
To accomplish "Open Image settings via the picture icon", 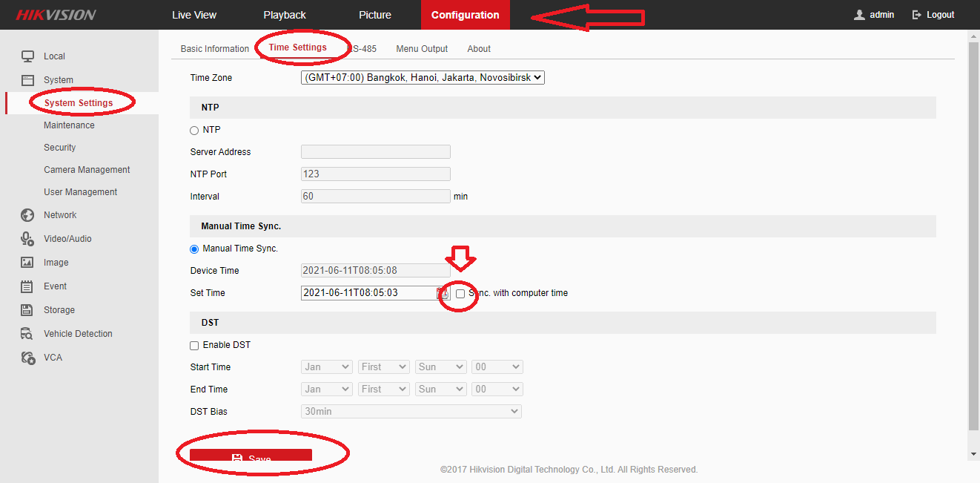I will (27, 263).
